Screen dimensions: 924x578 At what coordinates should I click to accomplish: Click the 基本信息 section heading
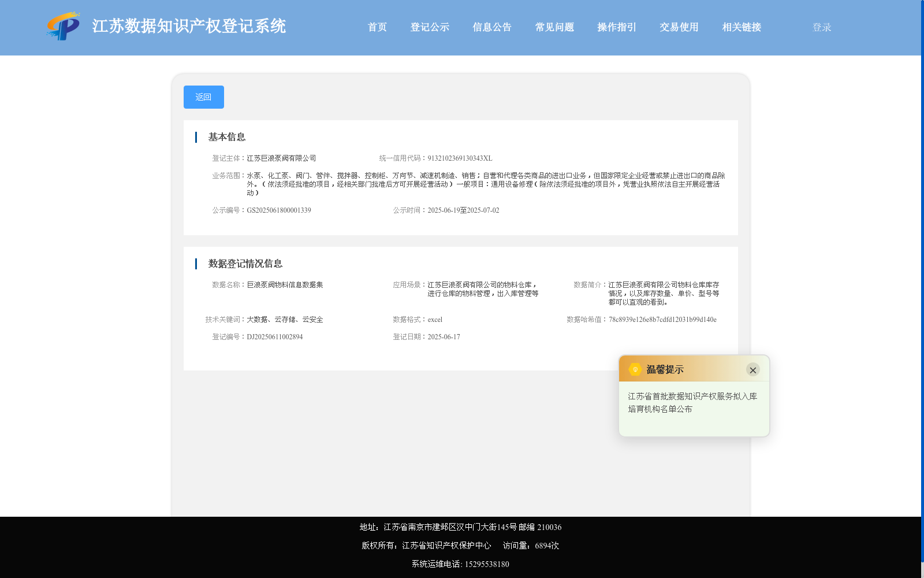click(227, 137)
